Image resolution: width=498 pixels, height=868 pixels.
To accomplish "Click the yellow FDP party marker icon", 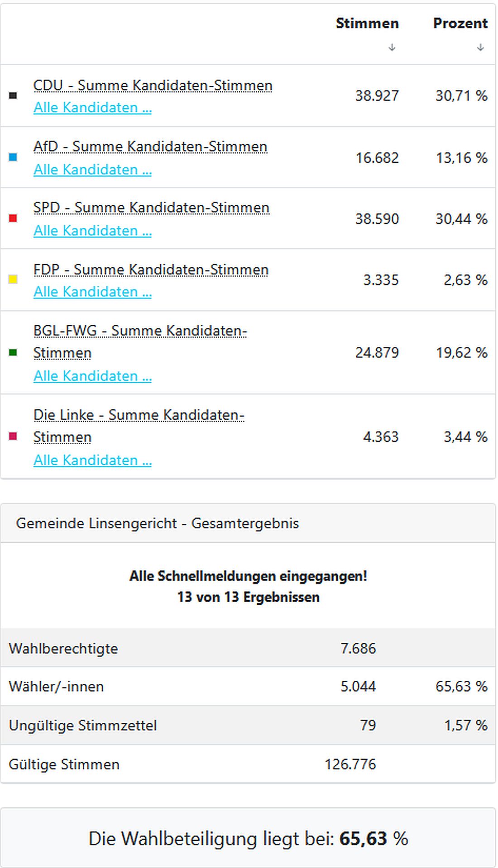I will tap(13, 280).
